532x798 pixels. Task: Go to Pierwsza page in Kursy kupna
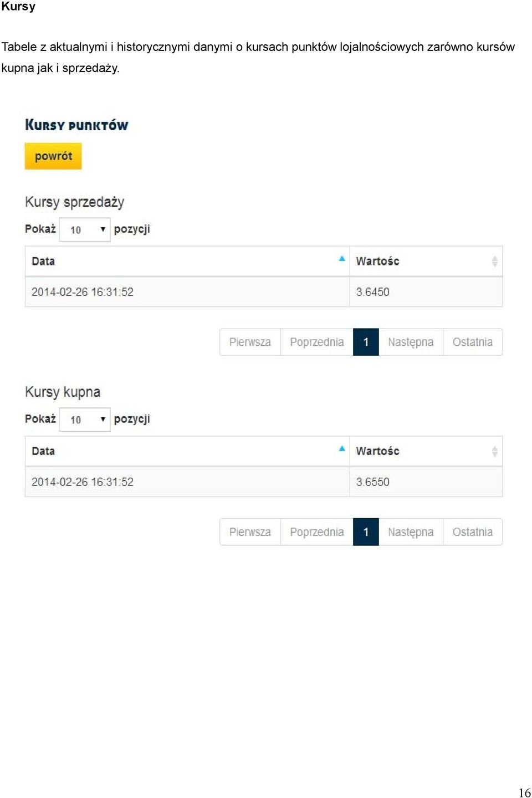click(x=250, y=532)
